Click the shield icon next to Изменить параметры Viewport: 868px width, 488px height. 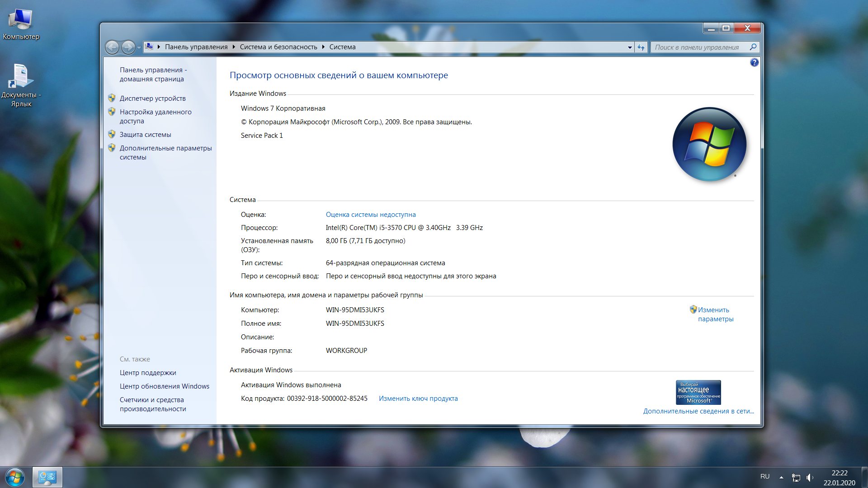[x=693, y=309]
